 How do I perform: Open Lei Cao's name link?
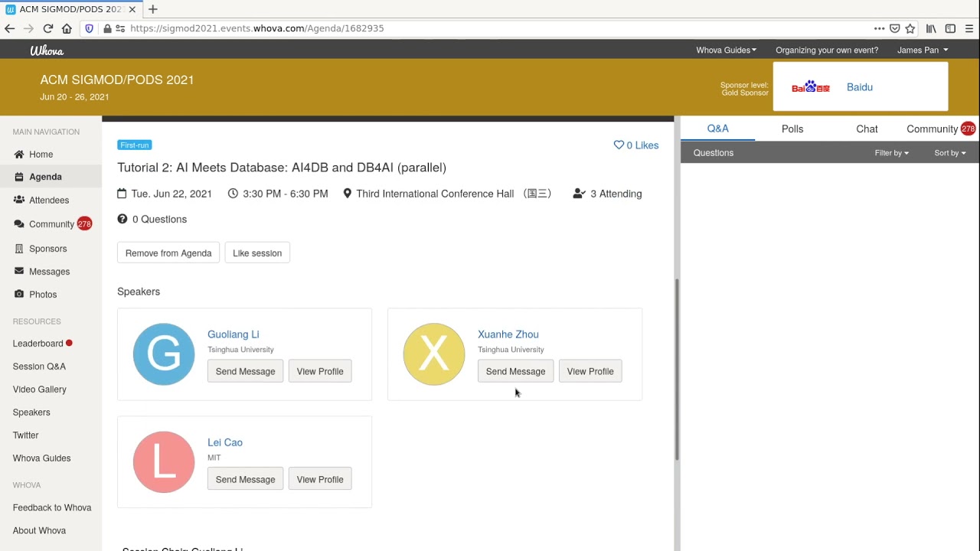pyautogui.click(x=225, y=442)
